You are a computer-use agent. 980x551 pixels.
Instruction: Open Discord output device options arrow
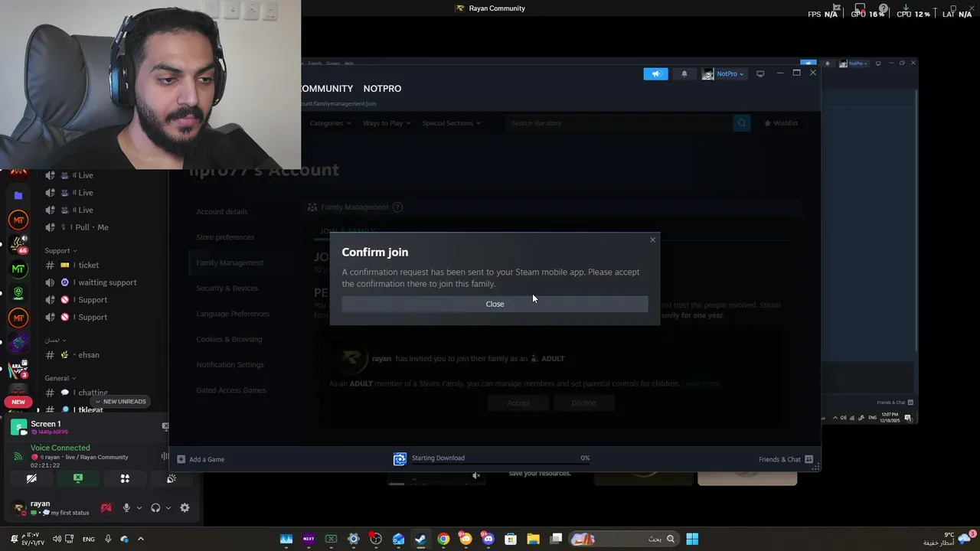click(168, 507)
